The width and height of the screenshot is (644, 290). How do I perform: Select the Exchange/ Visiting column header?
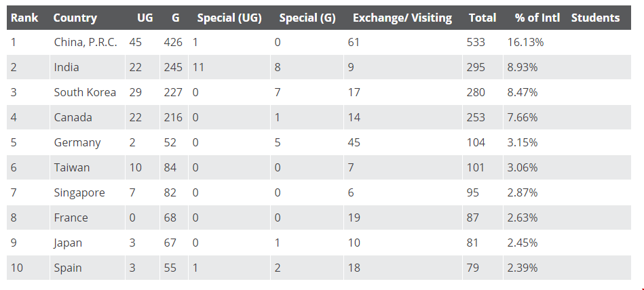point(402,18)
